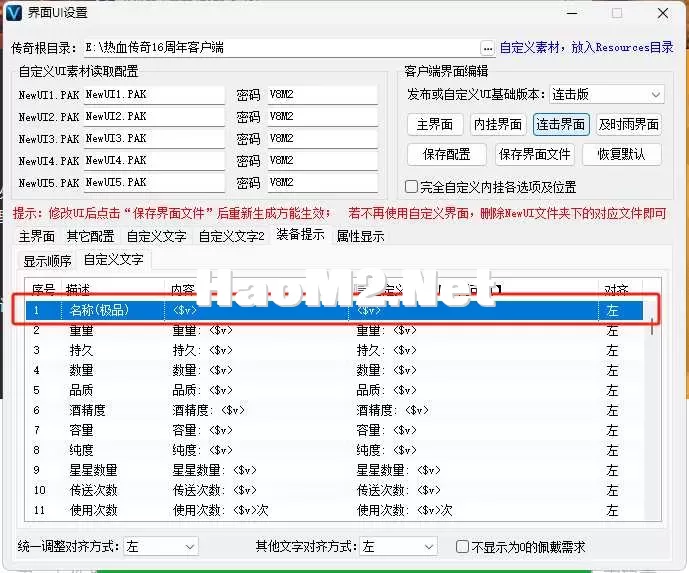Click the 左 alignment cell in 品质 row
The height and width of the screenshot is (573, 689).
click(x=613, y=390)
